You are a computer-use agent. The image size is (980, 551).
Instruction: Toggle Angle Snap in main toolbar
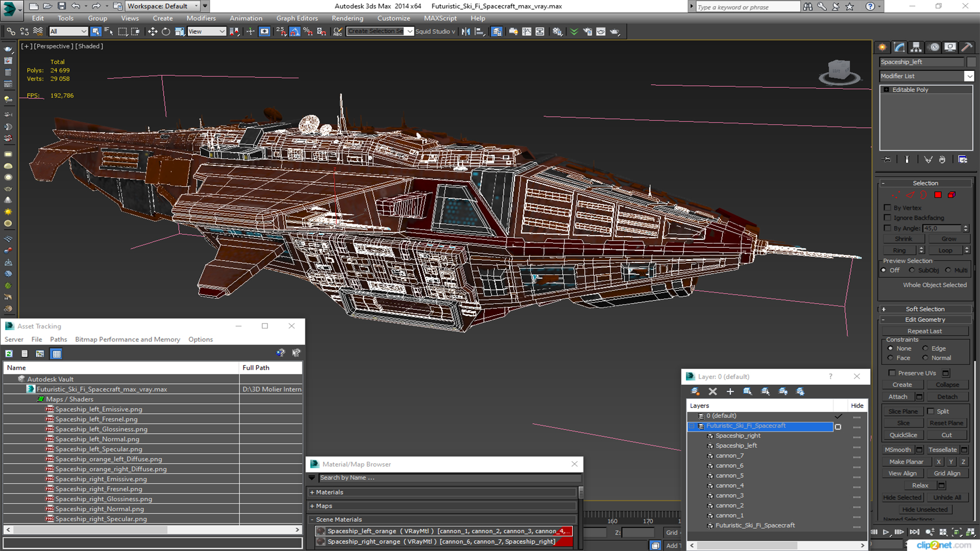[x=295, y=32]
